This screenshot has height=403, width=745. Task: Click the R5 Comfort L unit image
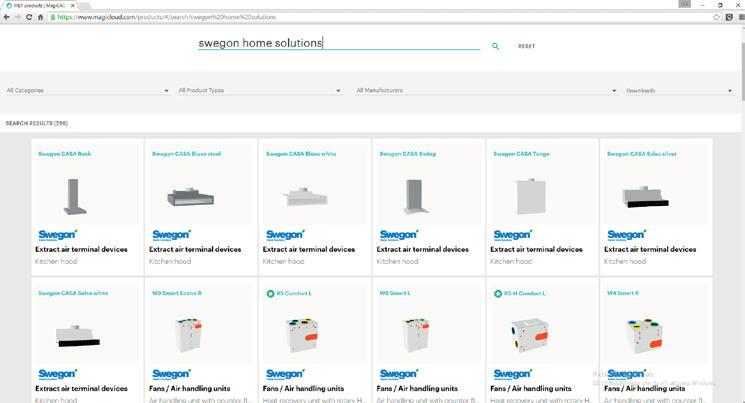click(302, 336)
